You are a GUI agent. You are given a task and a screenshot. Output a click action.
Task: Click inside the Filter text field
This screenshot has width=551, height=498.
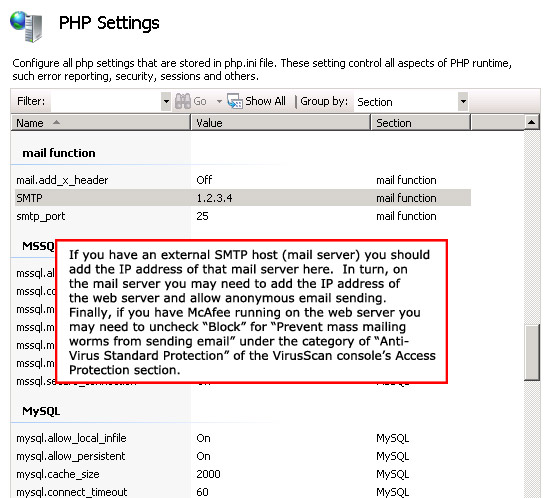pos(106,102)
